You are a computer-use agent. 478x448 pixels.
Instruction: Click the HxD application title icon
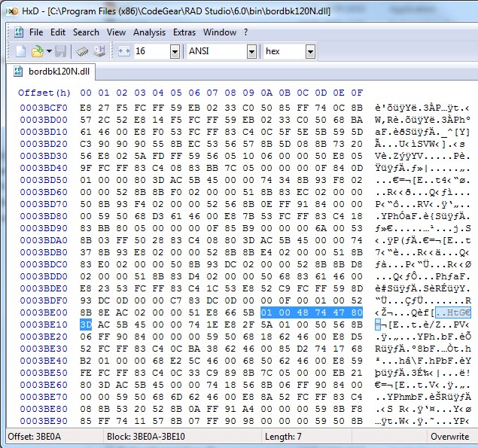[x=12, y=11]
